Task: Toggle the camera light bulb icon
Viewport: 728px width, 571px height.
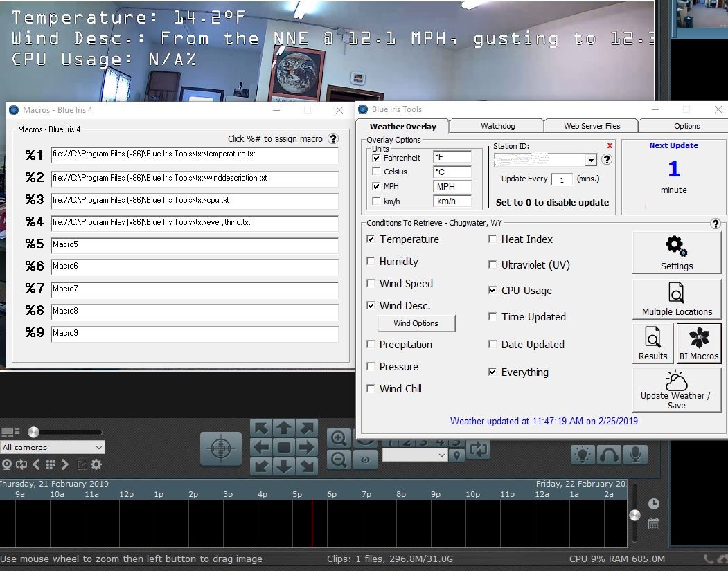Action: [583, 455]
